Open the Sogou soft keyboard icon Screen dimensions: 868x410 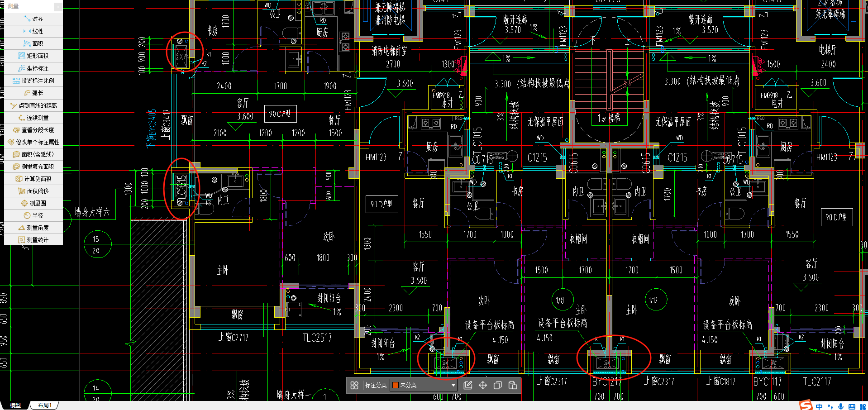(852, 406)
